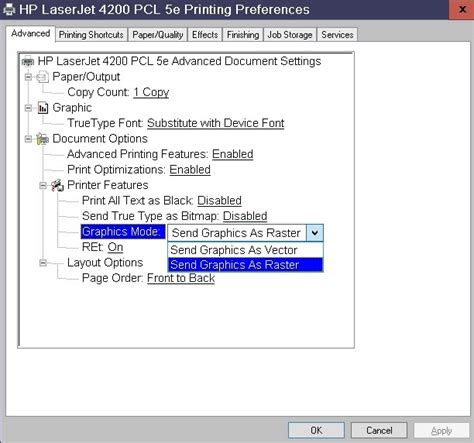Open the Paper/Quality tab

(158, 35)
